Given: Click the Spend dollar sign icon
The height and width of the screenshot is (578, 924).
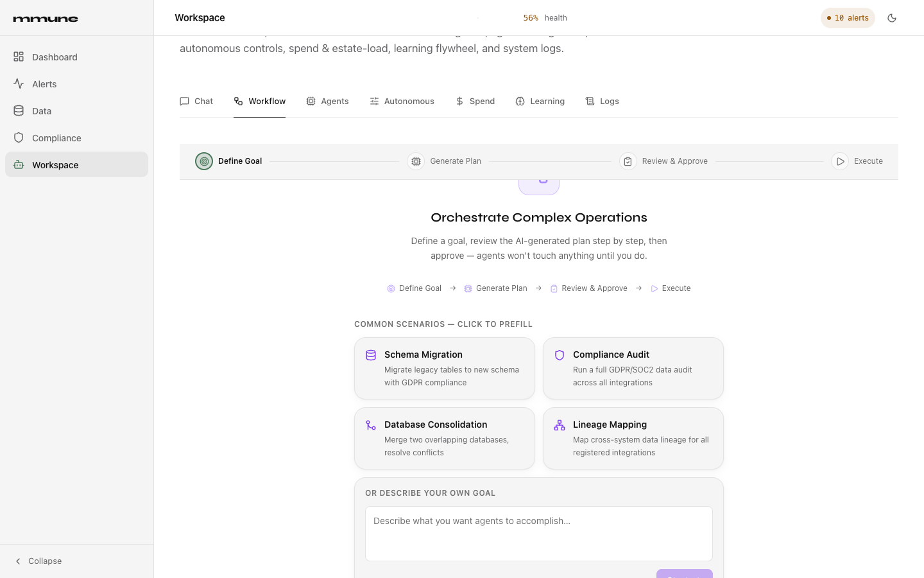Looking at the screenshot, I should point(459,101).
